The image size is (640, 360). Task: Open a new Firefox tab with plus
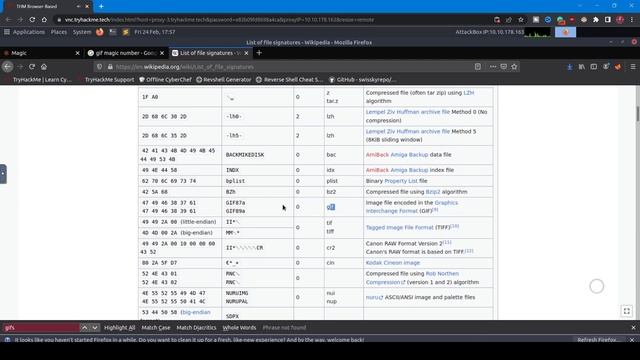[x=259, y=53]
